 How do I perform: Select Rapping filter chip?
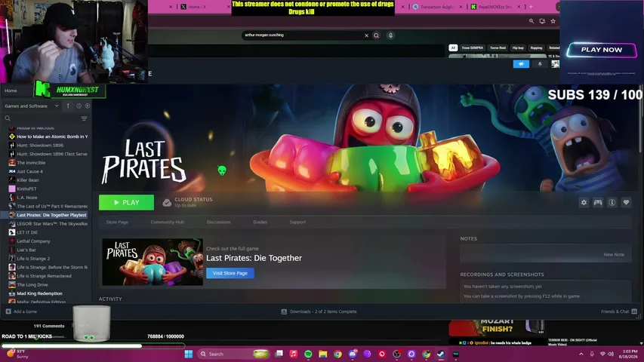pos(536,48)
